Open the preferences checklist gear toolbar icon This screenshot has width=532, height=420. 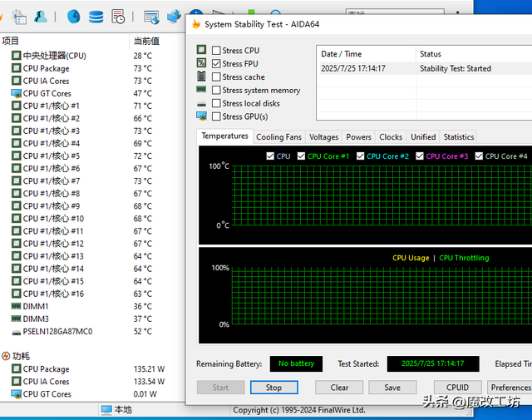(x=19, y=17)
